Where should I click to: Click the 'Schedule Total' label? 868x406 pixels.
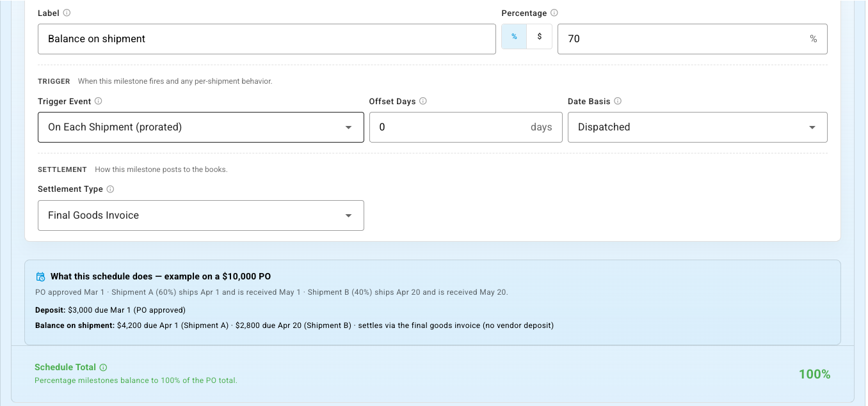pos(65,368)
